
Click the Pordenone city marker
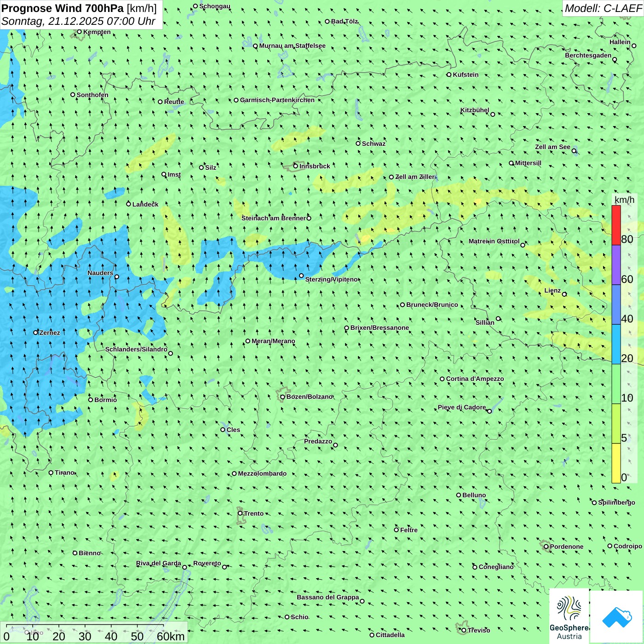click(546, 546)
